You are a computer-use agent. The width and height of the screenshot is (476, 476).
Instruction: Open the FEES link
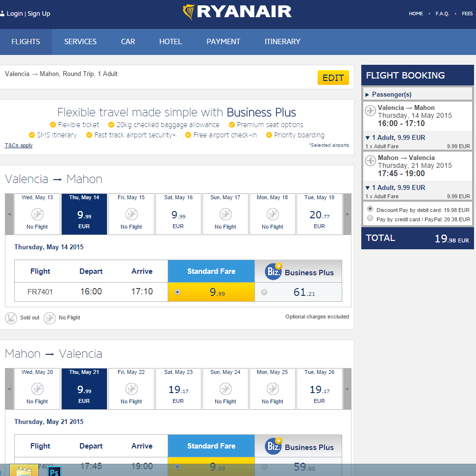point(467,14)
